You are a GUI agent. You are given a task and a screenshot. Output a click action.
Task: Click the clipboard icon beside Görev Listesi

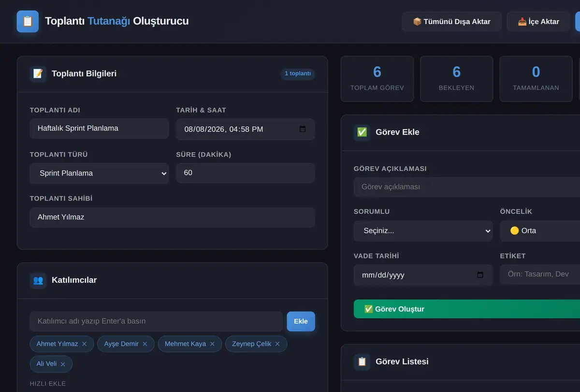(362, 362)
